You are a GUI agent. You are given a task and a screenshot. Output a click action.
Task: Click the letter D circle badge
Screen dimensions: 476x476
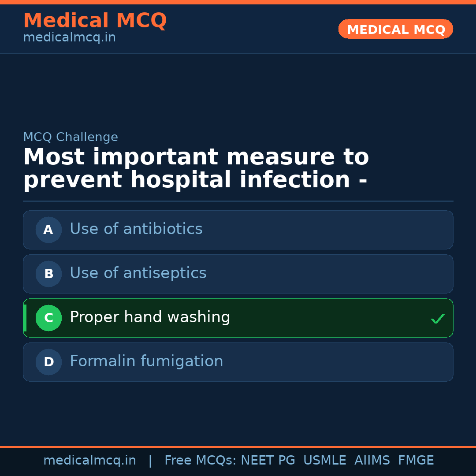point(48,362)
